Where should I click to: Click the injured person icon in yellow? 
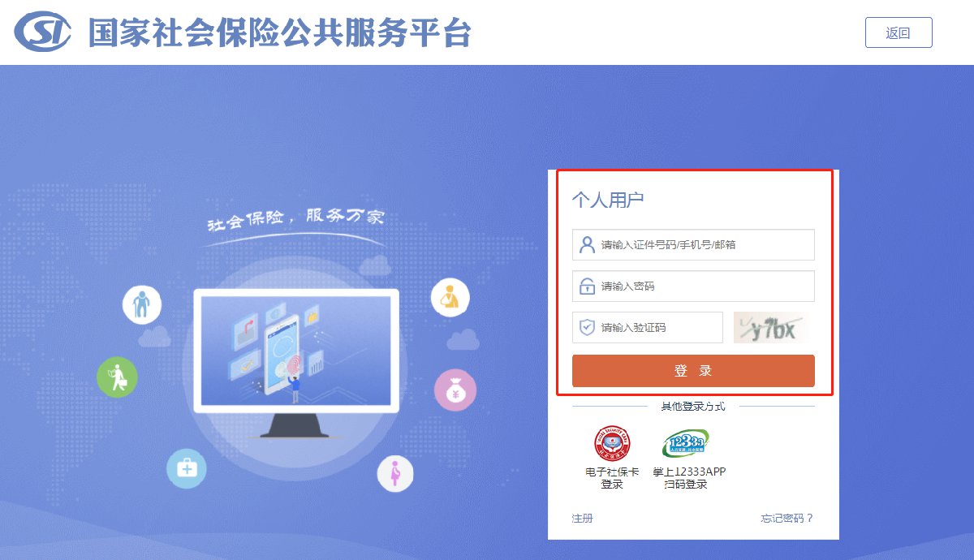click(x=450, y=298)
